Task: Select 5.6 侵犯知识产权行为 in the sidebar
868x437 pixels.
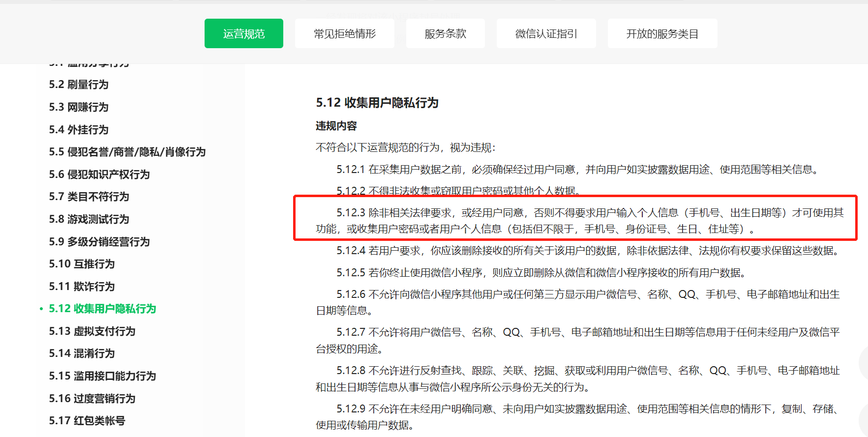Action: [x=99, y=175]
